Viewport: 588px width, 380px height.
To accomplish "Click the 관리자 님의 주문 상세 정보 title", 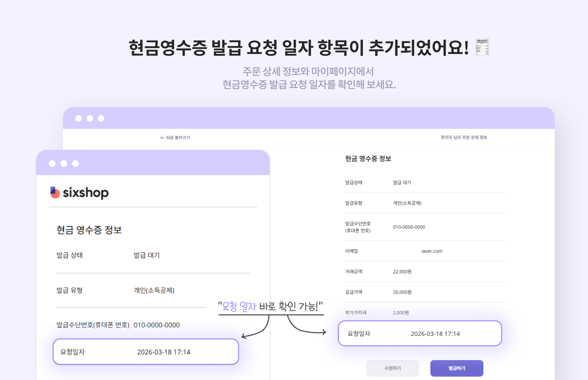I will (463, 138).
